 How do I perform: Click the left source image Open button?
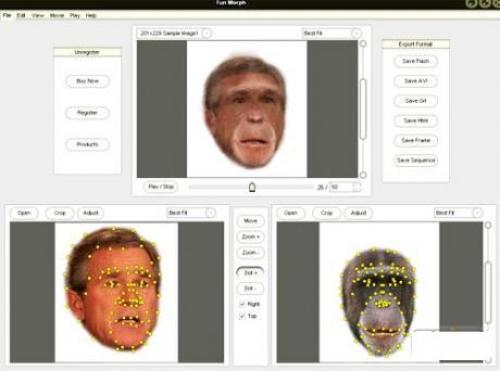(x=24, y=213)
